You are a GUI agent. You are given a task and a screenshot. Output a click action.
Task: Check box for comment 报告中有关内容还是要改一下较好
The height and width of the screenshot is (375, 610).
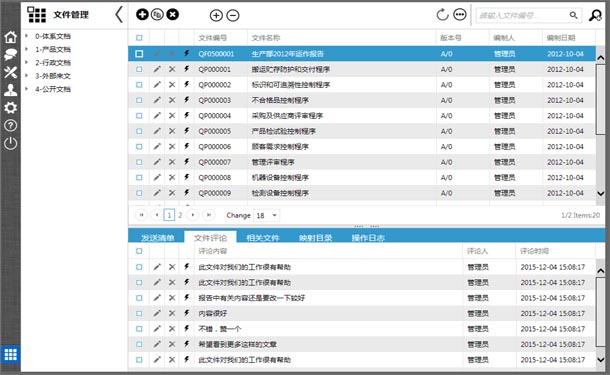139,298
